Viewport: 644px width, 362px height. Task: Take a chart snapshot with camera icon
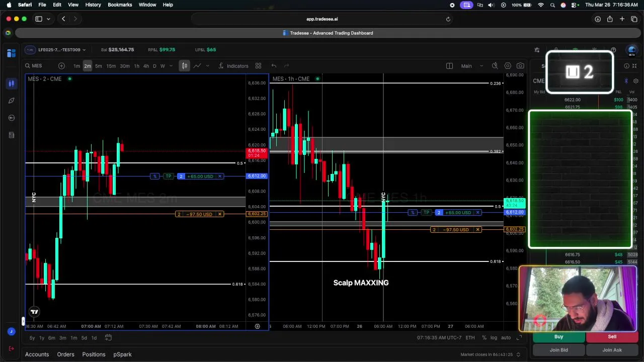click(x=520, y=66)
